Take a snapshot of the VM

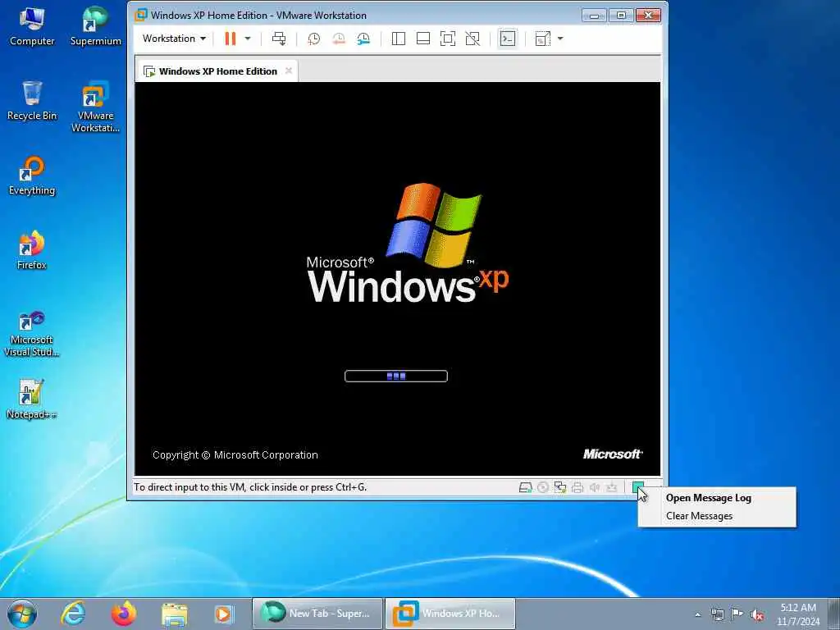314,39
